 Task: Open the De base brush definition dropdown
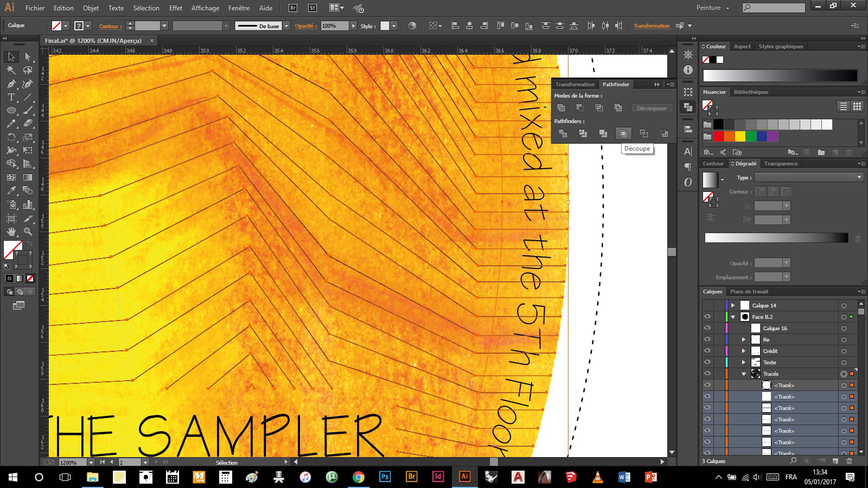pos(286,25)
